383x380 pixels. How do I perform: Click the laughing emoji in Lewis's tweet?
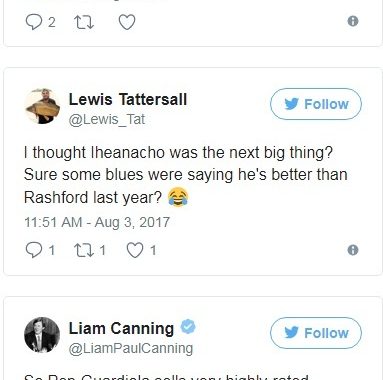[x=178, y=197]
